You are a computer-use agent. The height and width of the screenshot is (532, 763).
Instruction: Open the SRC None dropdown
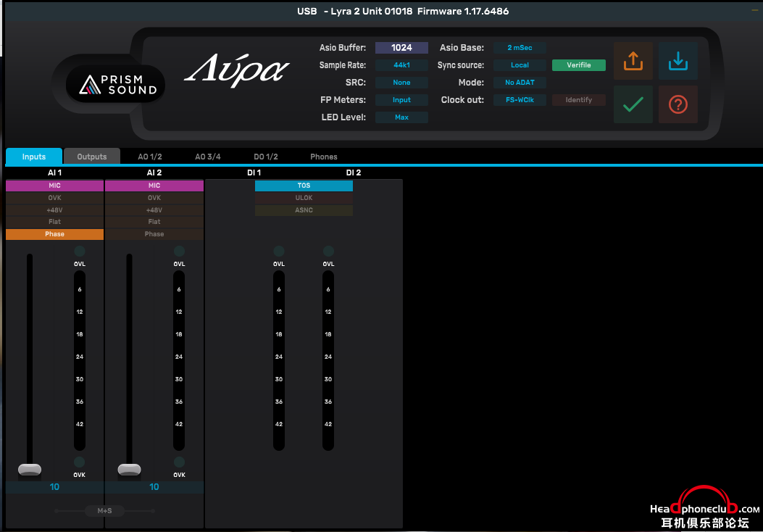click(401, 83)
